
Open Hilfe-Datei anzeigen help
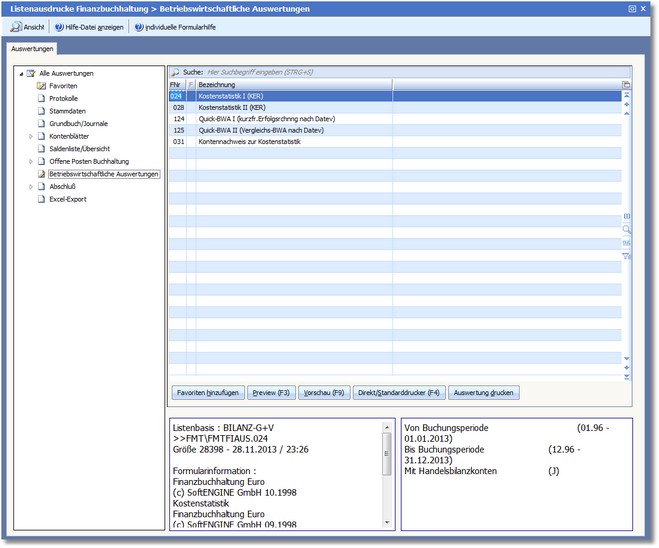[89, 27]
